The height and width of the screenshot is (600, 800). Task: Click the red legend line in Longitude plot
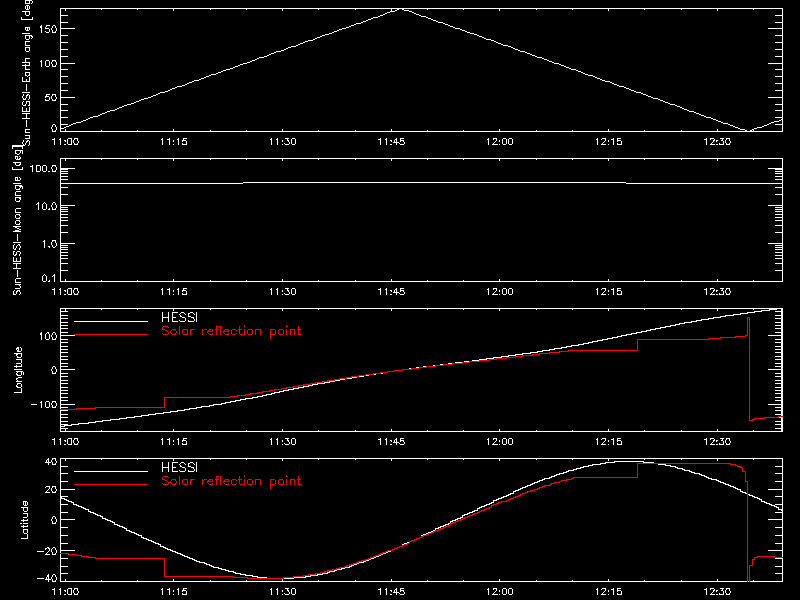pos(111,335)
